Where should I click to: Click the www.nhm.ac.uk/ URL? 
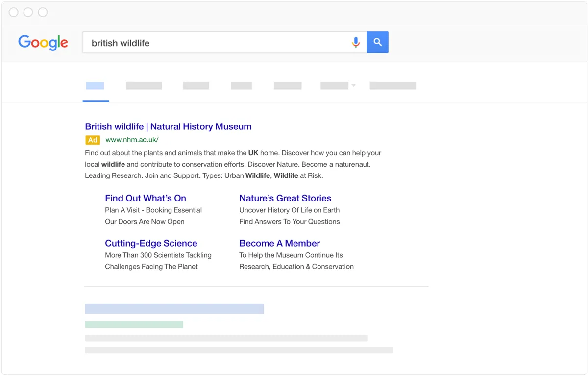point(132,140)
